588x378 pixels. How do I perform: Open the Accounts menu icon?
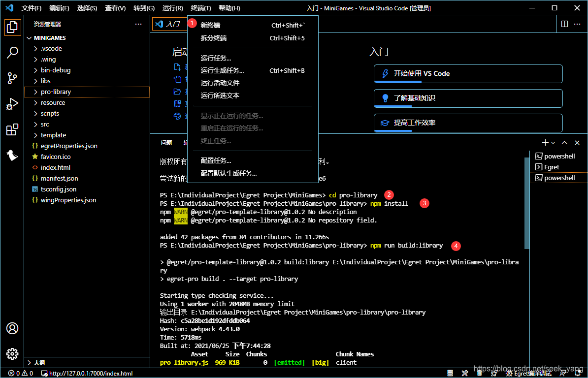(12, 329)
